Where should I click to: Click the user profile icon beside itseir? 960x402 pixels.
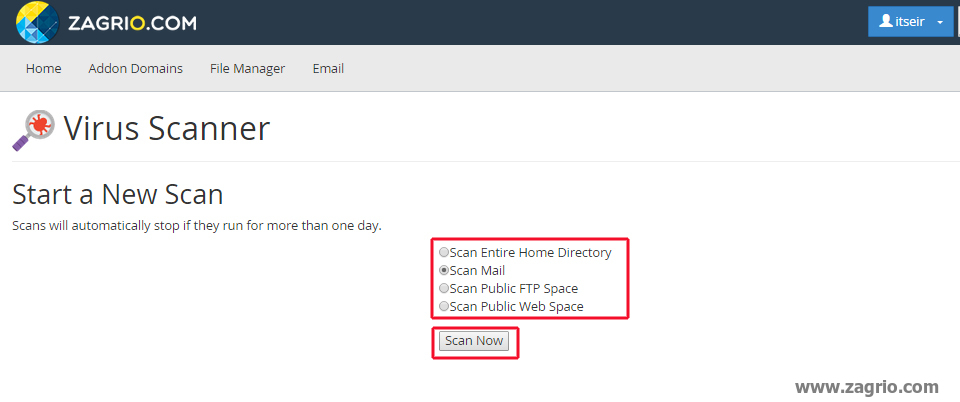tap(886, 21)
